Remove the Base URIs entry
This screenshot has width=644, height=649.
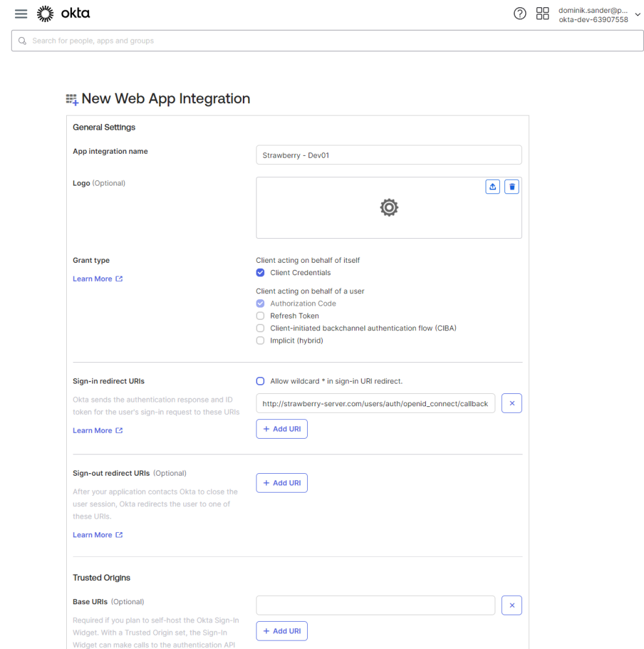click(512, 606)
